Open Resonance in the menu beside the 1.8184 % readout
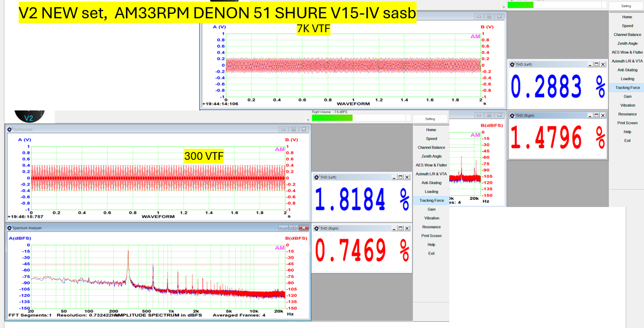Image resolution: width=644 pixels, height=328 pixels. pos(431,227)
